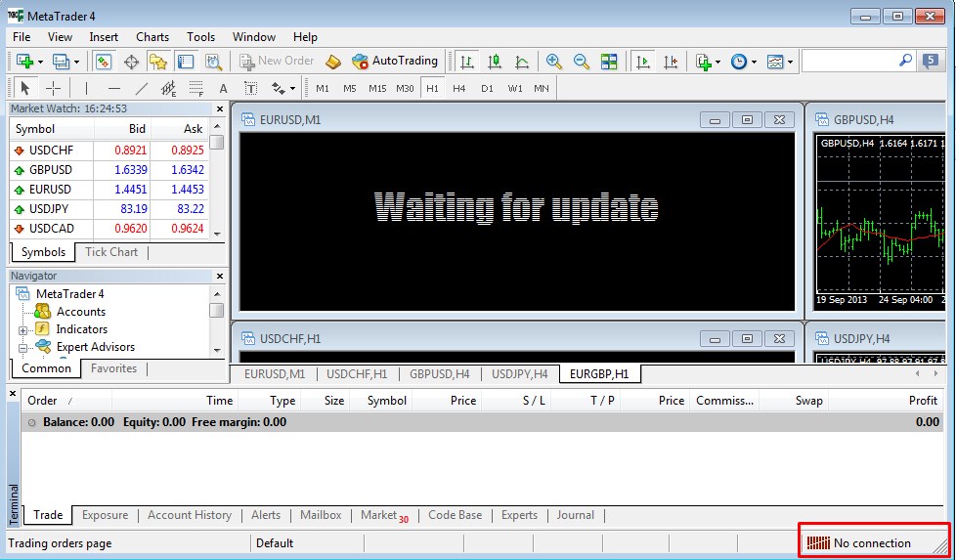Expand the Profiles dropdown arrow
956x560 pixels.
77,62
